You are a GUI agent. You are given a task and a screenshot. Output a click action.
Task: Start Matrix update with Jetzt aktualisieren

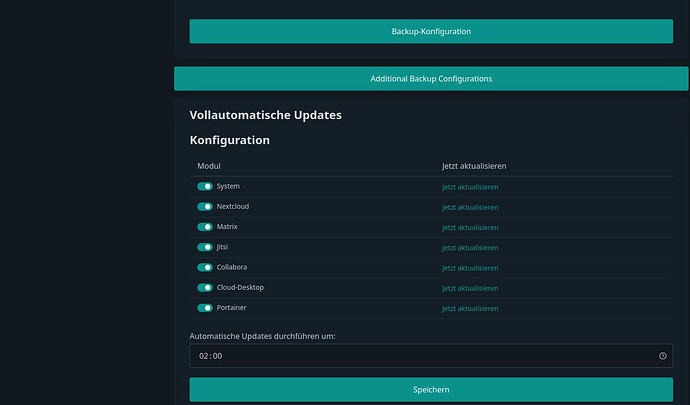click(x=470, y=227)
